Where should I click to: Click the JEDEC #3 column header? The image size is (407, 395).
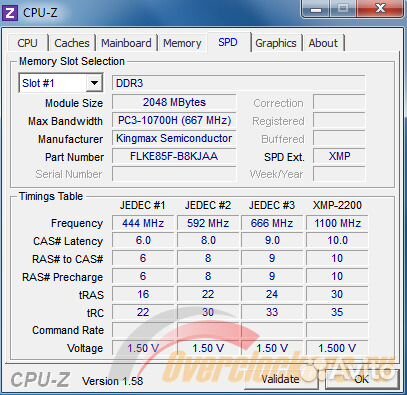(272, 205)
